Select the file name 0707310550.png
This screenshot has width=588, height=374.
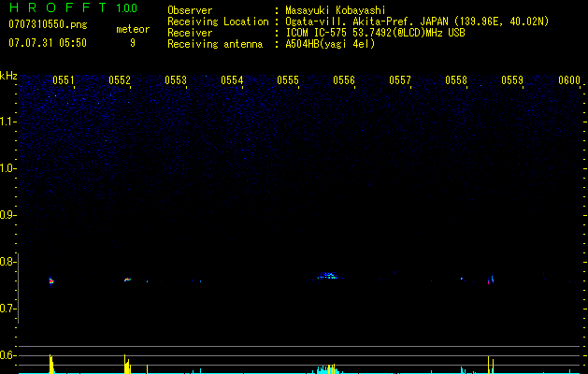click(48, 25)
